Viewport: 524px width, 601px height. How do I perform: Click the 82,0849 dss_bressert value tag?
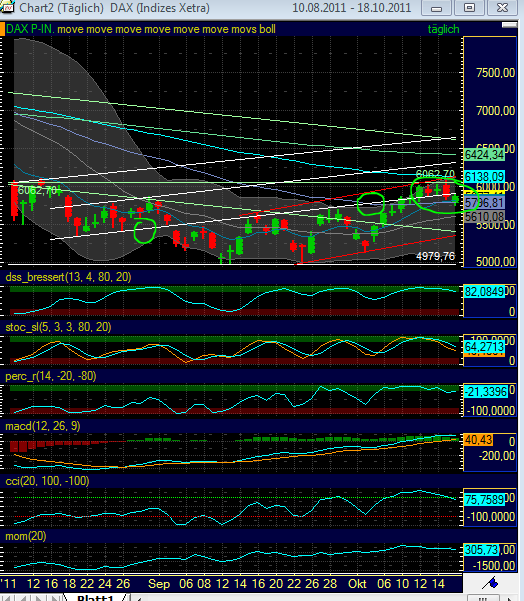pos(484,292)
